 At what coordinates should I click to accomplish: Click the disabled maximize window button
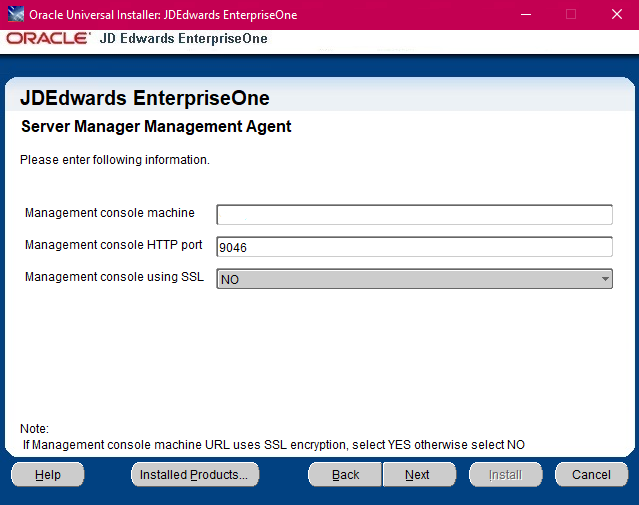tap(571, 15)
